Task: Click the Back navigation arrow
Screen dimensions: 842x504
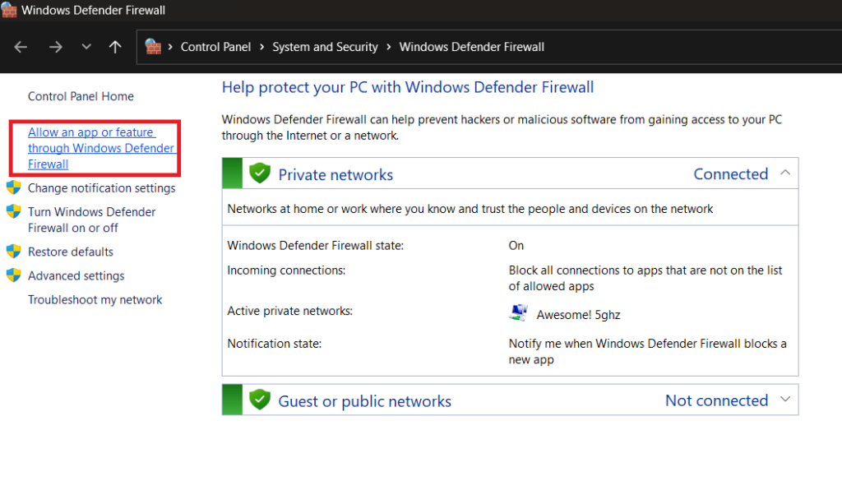Action: tap(21, 47)
